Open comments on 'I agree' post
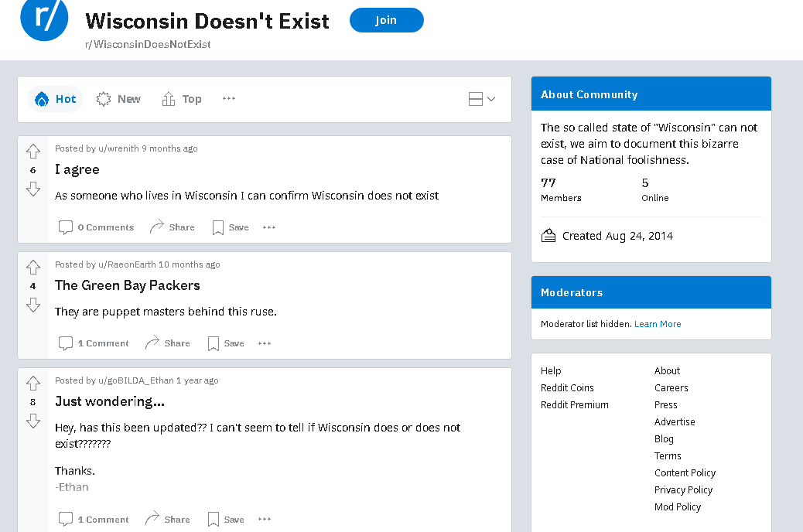Image resolution: width=803 pixels, height=532 pixels. (x=97, y=227)
